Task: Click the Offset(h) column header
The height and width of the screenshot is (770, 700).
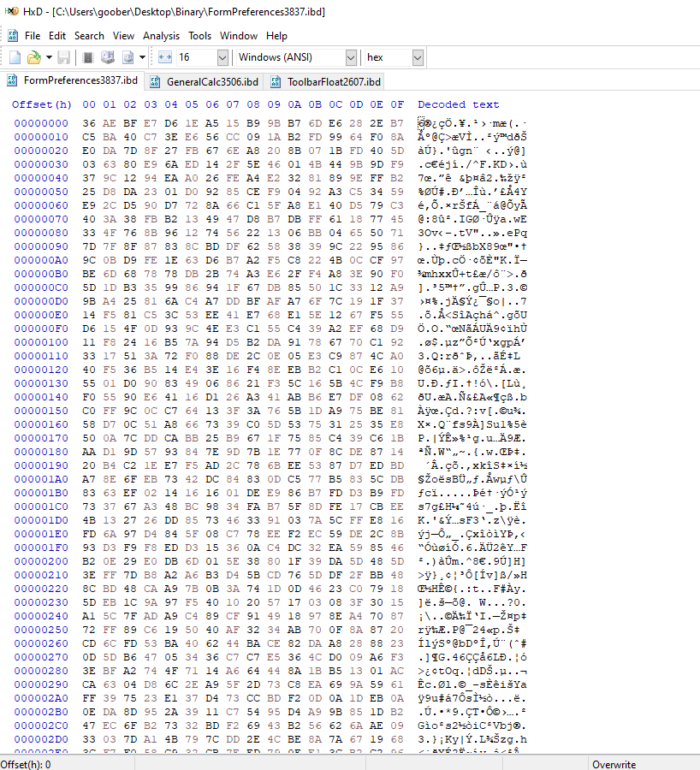Action: (x=42, y=104)
